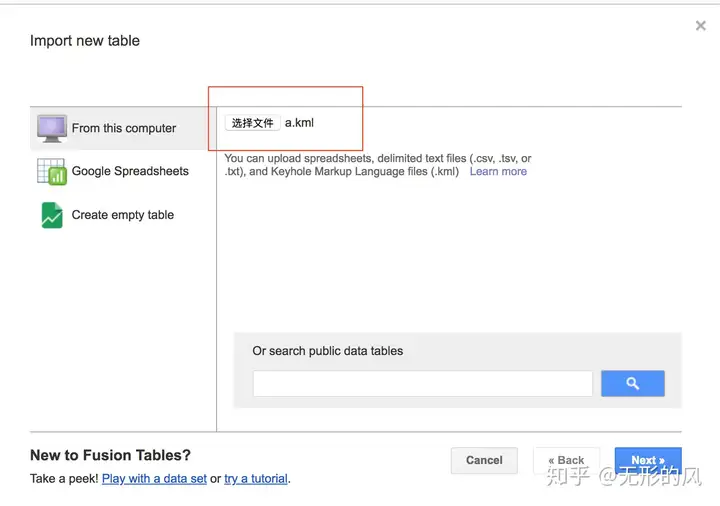Click the Import new table title
Viewport: 720px width, 506px height.
pyautogui.click(x=85, y=40)
